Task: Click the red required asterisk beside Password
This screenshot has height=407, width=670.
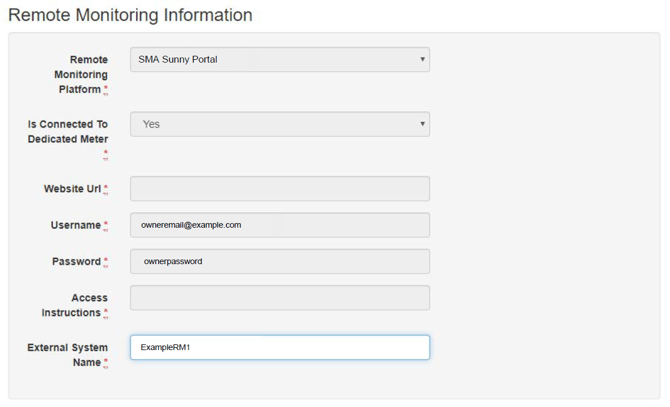Action: (x=106, y=262)
